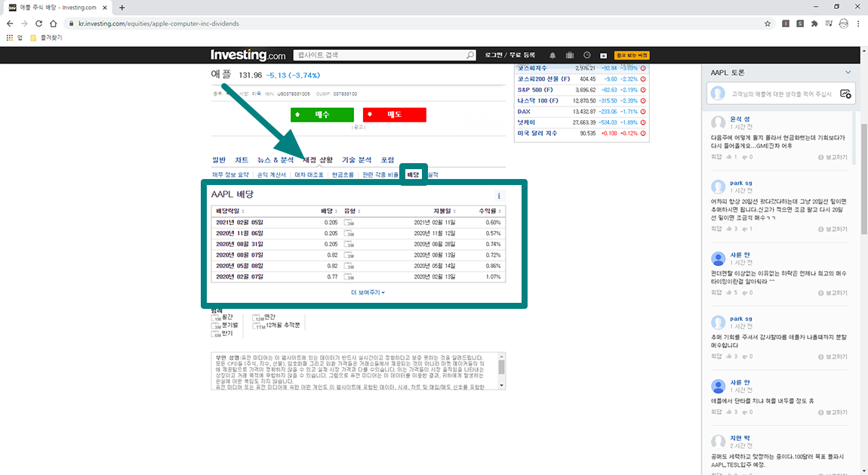868x475 pixels.
Task: Click the website search input field
Action: [381, 55]
